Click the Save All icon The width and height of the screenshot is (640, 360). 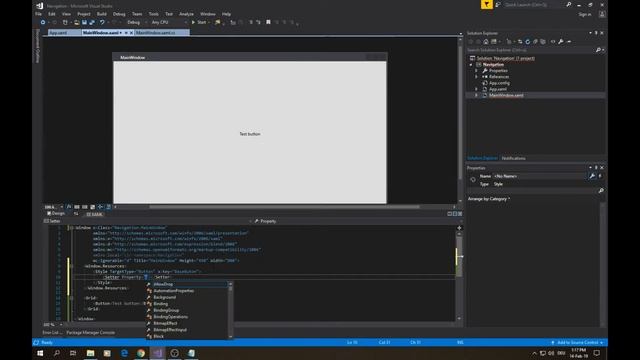(92, 22)
